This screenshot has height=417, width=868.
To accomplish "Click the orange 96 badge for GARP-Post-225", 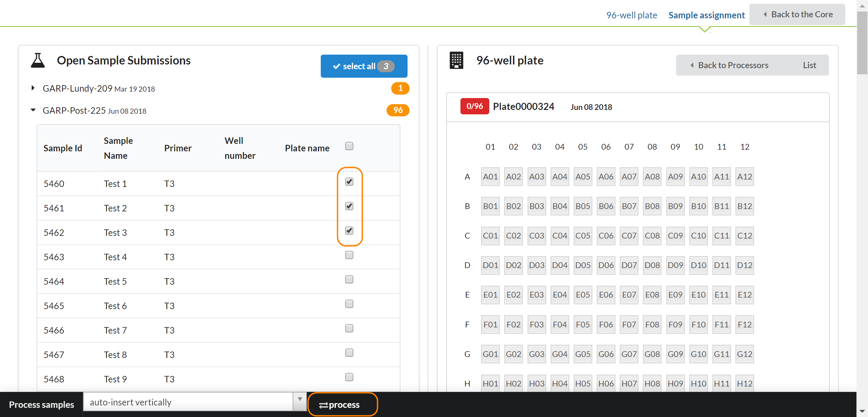I will pos(398,110).
